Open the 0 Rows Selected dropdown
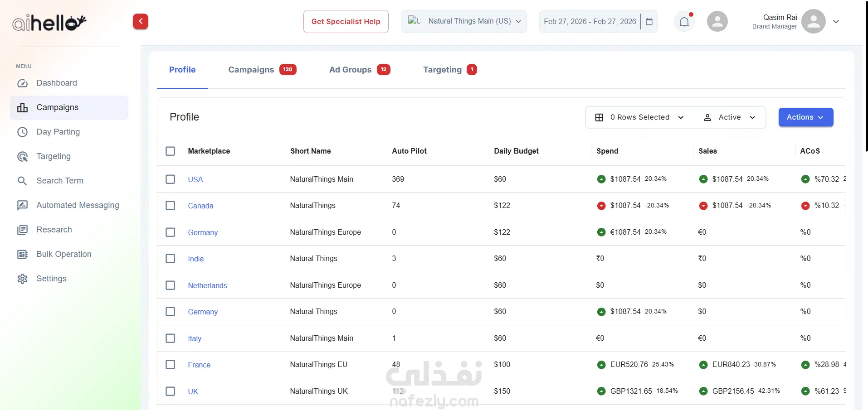Image resolution: width=868 pixels, height=410 pixels. pyautogui.click(x=639, y=117)
